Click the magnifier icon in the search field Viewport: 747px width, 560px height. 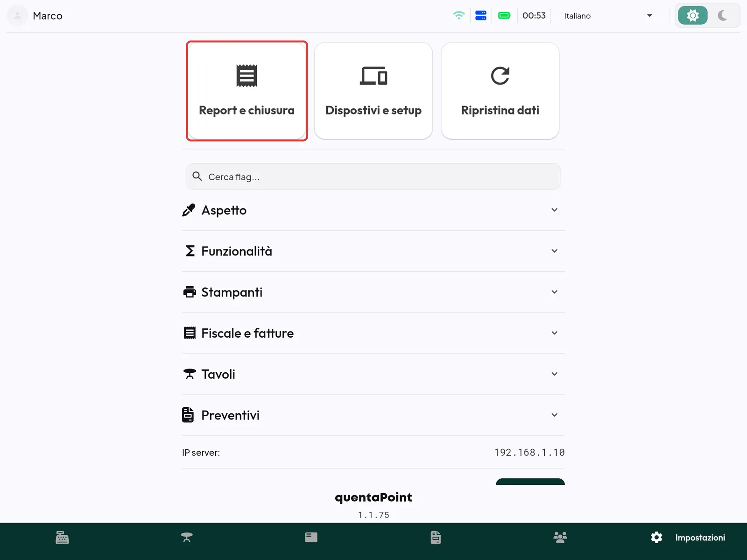coord(197,176)
